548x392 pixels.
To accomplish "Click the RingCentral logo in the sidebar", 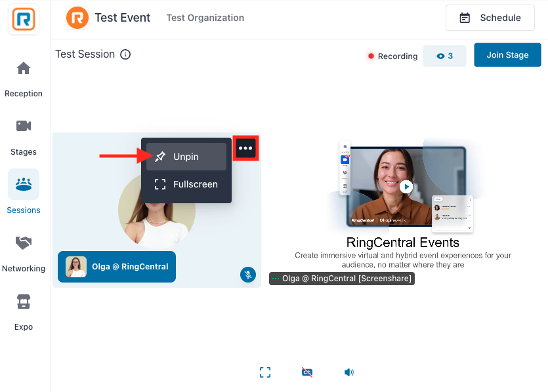I will 24,19.
